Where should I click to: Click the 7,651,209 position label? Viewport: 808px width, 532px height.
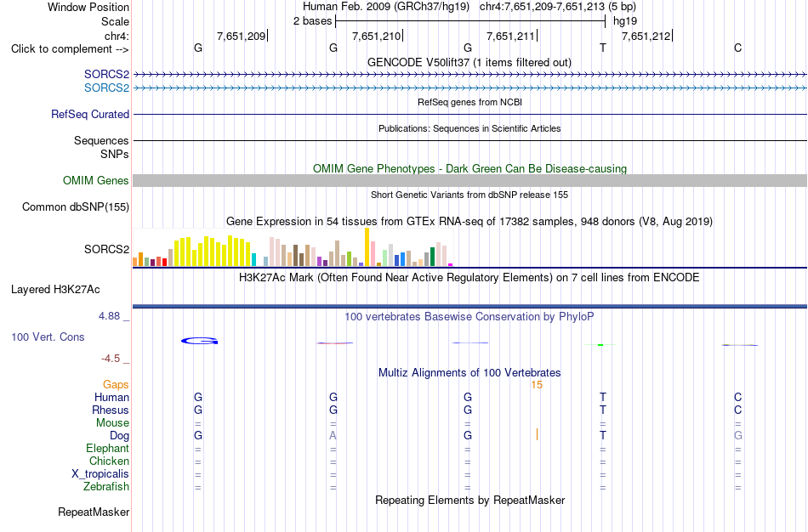[x=242, y=36]
